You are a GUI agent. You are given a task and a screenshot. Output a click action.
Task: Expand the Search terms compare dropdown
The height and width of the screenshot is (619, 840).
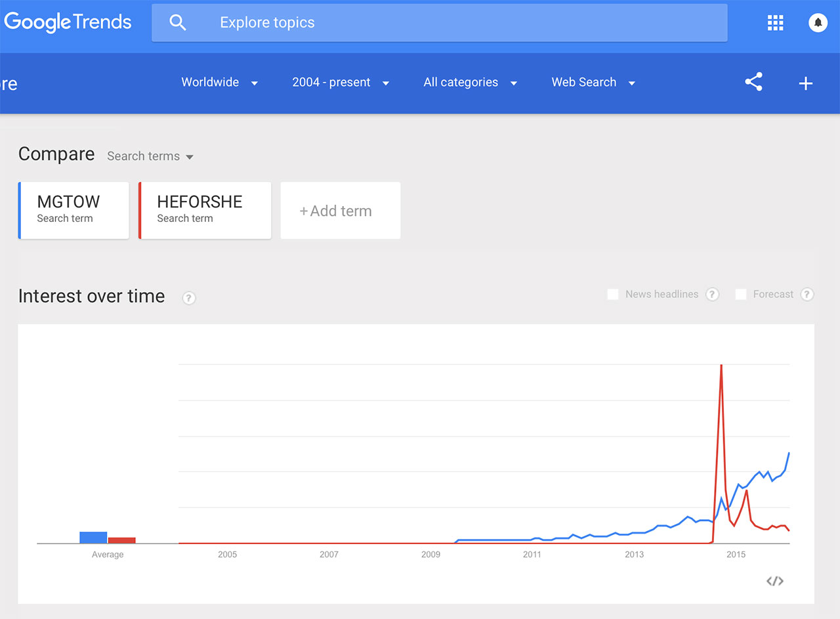[150, 156]
